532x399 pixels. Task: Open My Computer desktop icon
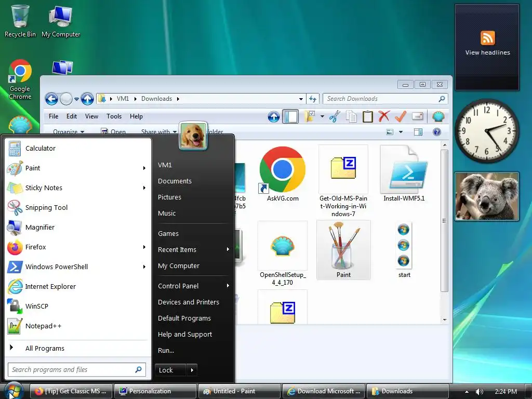tap(61, 21)
